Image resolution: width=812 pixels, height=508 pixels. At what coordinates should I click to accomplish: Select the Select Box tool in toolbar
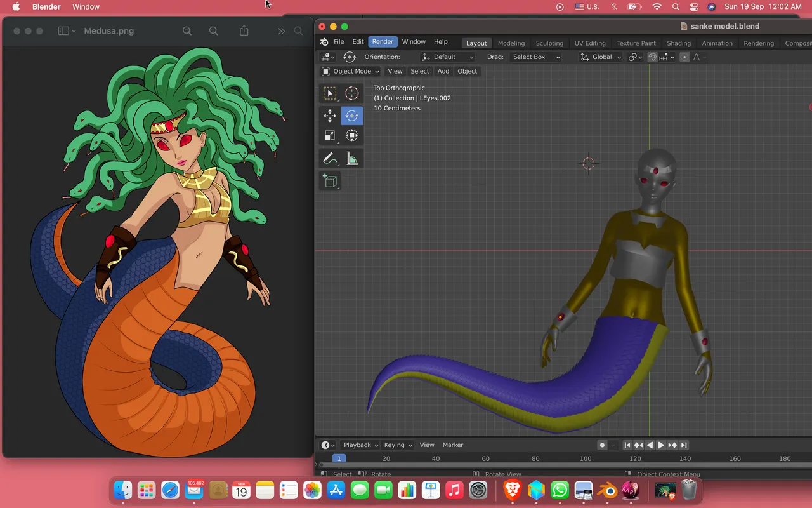point(330,93)
